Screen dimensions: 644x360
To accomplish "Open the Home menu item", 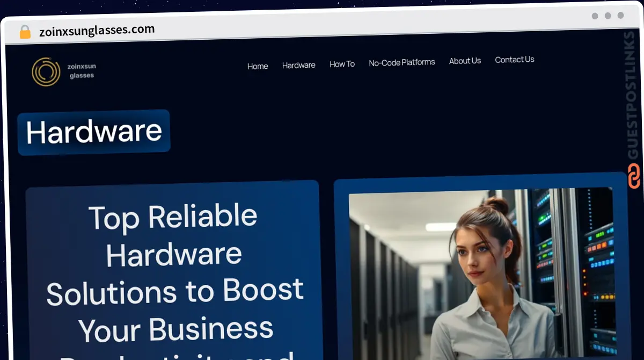I will tap(258, 66).
